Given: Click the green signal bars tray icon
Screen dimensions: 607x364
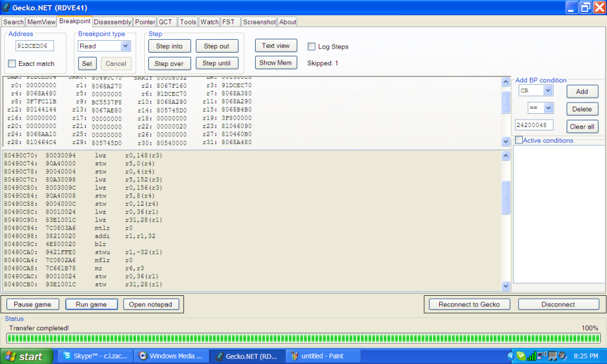Looking at the screenshot, I should tap(532, 356).
